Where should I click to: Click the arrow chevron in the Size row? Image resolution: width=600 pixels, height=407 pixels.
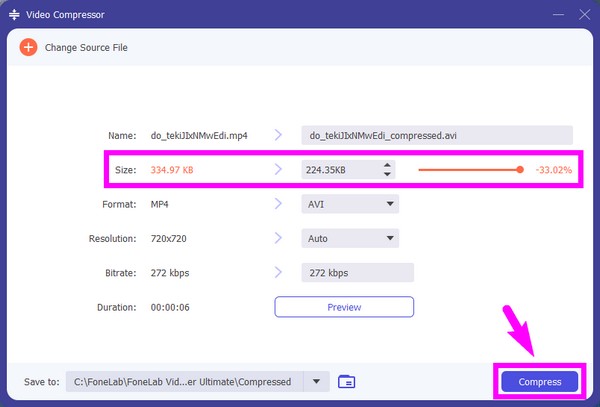point(278,169)
